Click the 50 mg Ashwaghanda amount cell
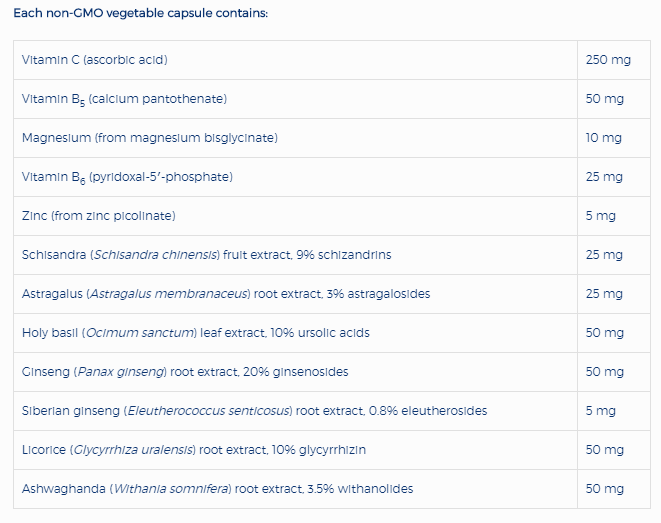This screenshot has height=523, width=661. coord(604,489)
